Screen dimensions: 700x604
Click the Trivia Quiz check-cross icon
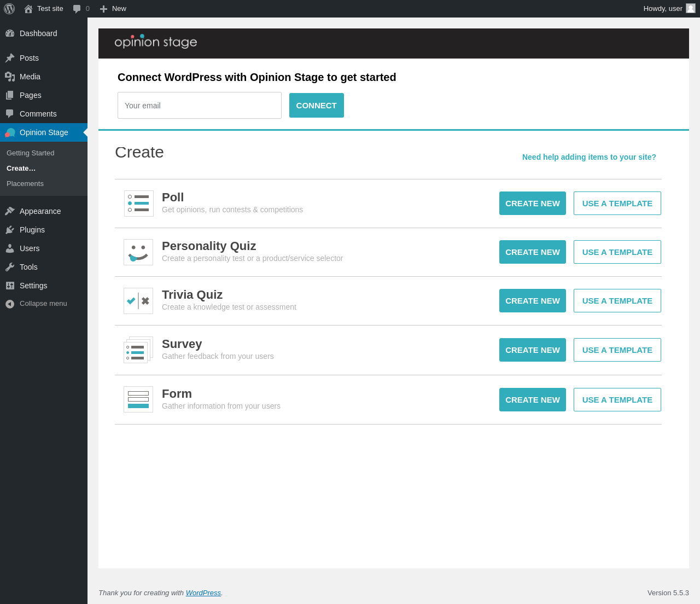[x=138, y=301]
